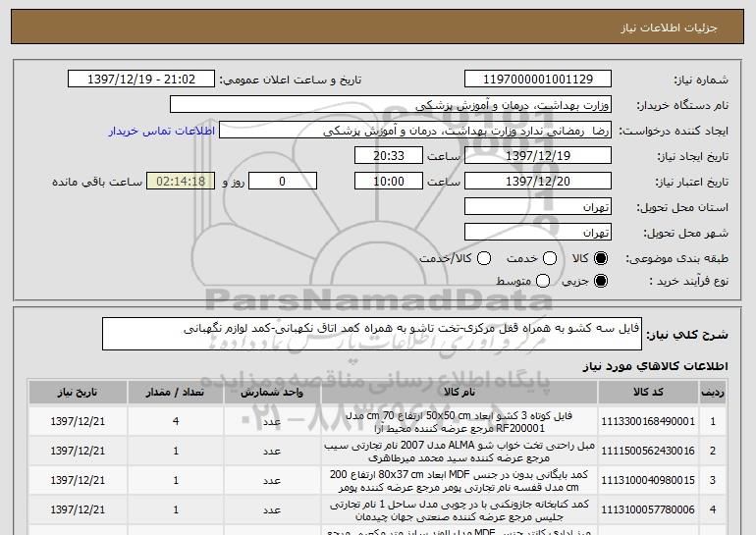The image size is (756, 535).
Task: Click the شماره نیاز field 1197000001001129
Action: (538, 80)
